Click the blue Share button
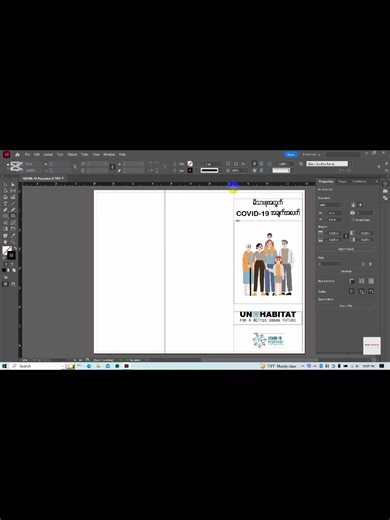390x520 pixels. pos(291,155)
